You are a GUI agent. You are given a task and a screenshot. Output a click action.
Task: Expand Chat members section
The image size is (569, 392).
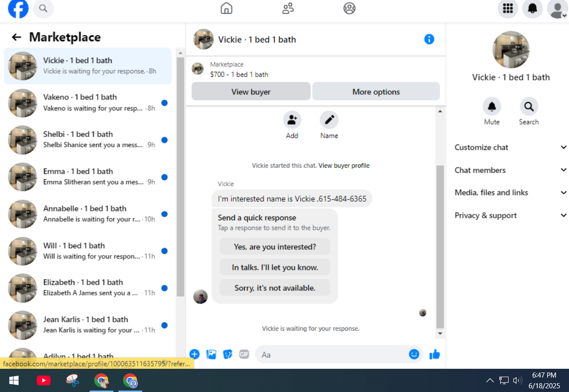coord(510,170)
